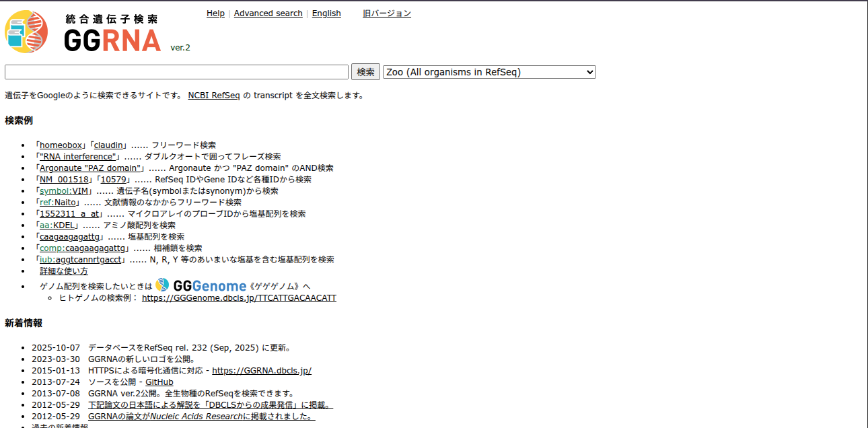
Task: Click the GGRNA logo icon
Action: click(27, 32)
